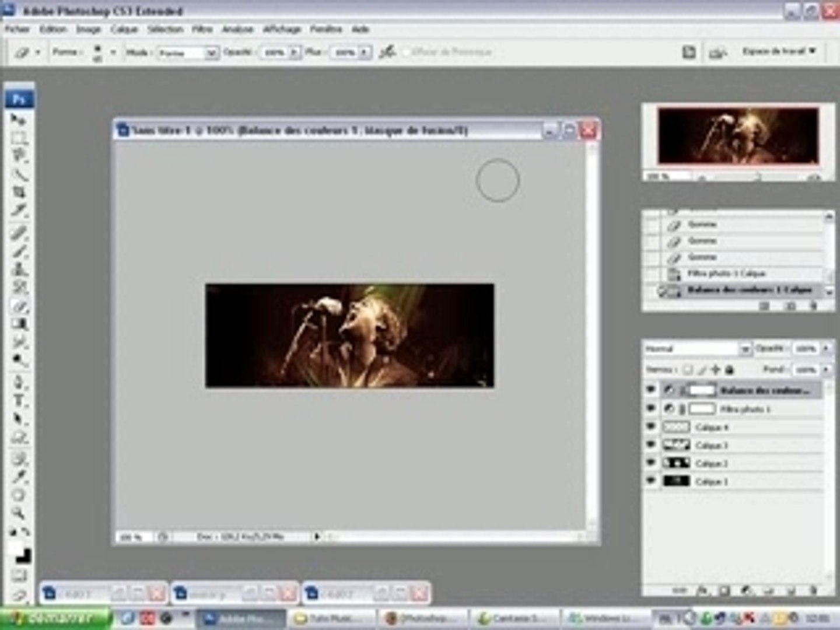This screenshot has width=840, height=630.
Task: Add layer mask from Layers panel footer
Action: (724, 590)
